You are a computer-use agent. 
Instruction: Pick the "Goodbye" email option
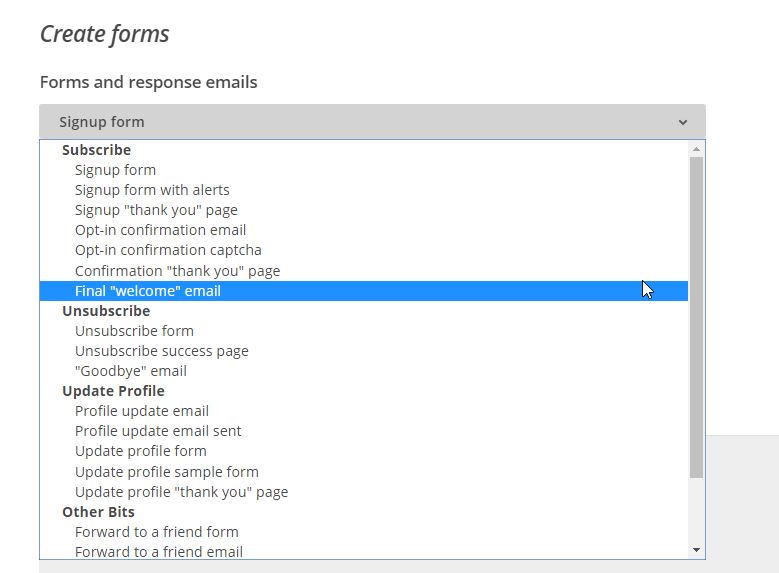[x=131, y=371]
